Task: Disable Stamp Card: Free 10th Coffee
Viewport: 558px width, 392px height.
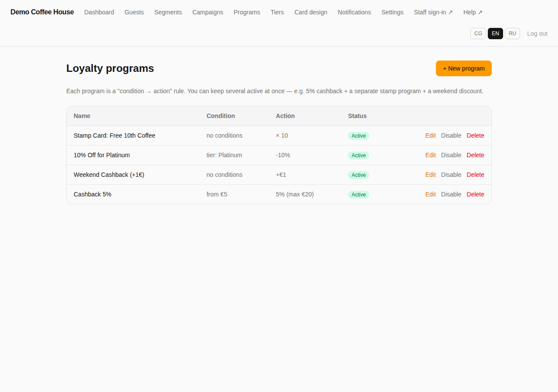Action: click(x=451, y=135)
